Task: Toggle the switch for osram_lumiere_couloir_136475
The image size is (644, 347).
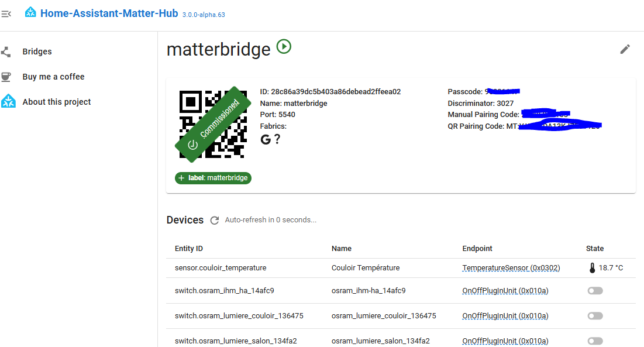Action: 595,316
